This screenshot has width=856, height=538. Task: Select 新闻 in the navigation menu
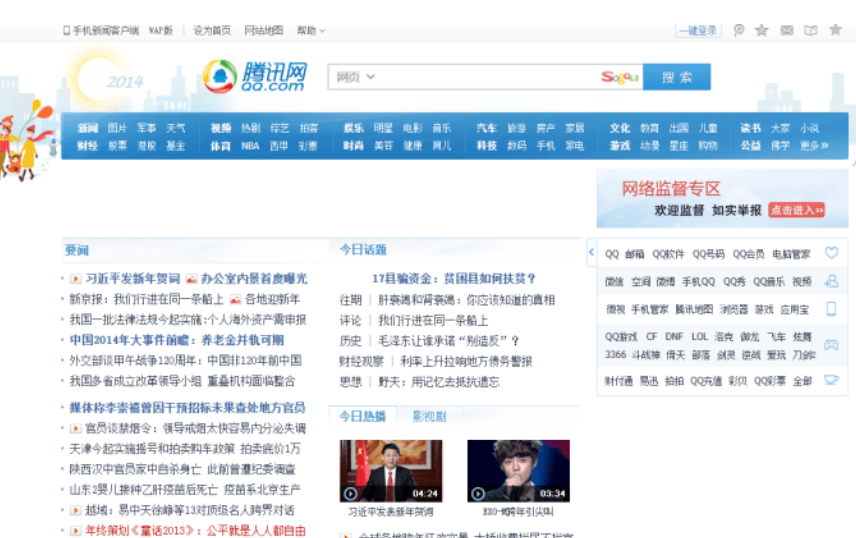[87, 129]
